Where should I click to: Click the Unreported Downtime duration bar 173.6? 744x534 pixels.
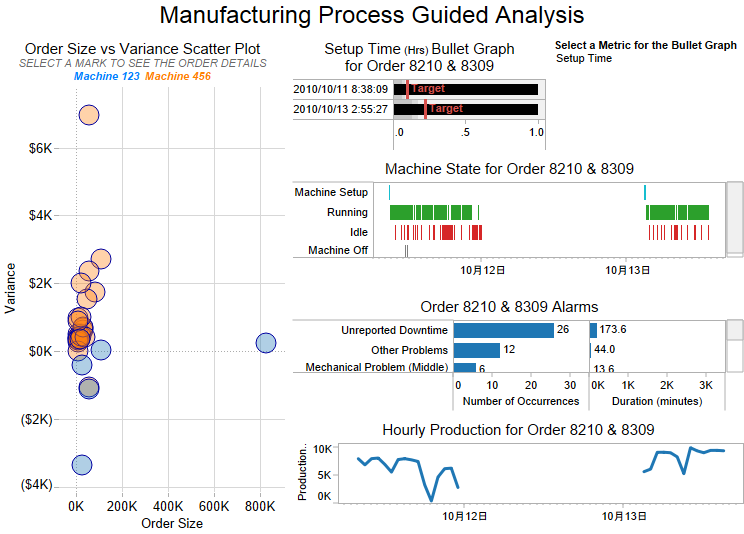[x=593, y=330]
